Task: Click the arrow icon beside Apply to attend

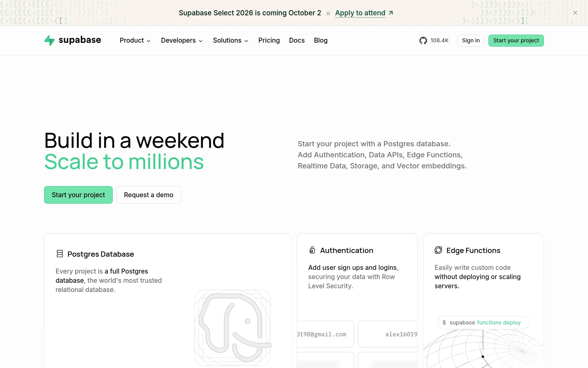Action: [391, 13]
